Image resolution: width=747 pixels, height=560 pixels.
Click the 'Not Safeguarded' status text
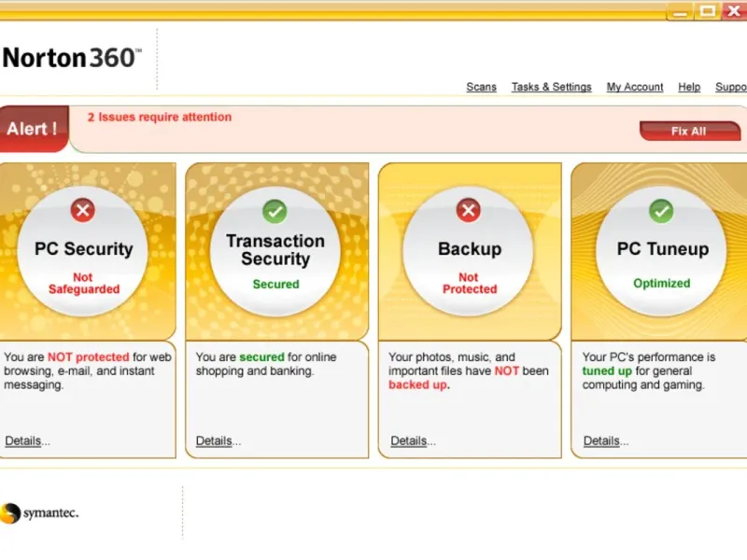tap(84, 284)
